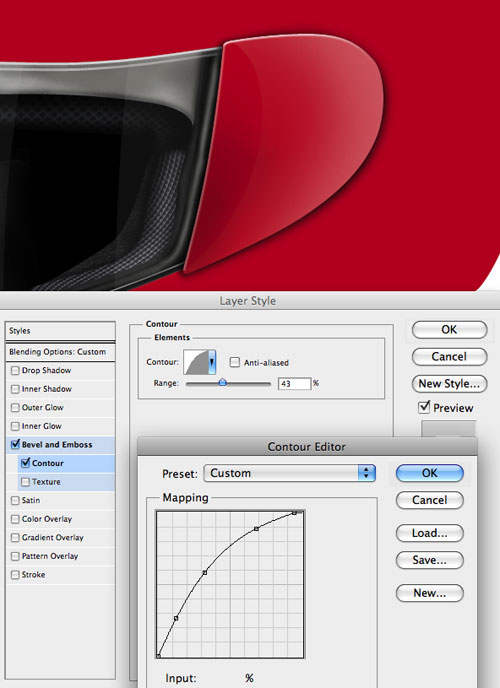500x688 pixels.
Task: Click the Range slider handle
Action: (222, 382)
